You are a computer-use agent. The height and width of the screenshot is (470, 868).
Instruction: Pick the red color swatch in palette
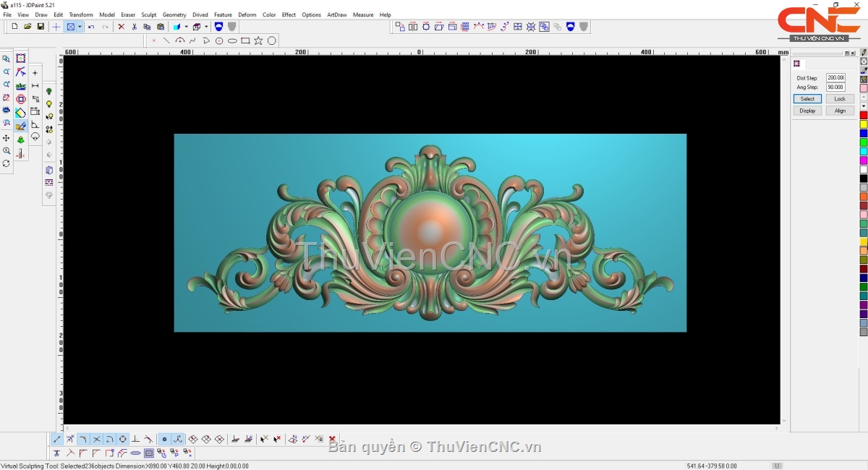[x=864, y=116]
